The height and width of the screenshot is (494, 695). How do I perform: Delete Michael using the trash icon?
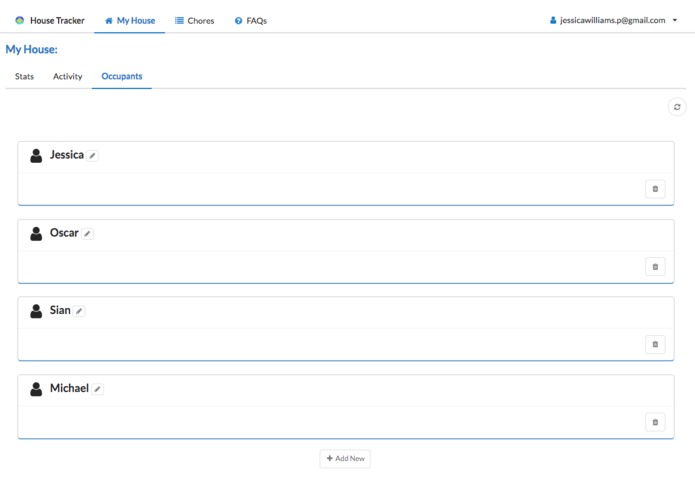click(655, 422)
